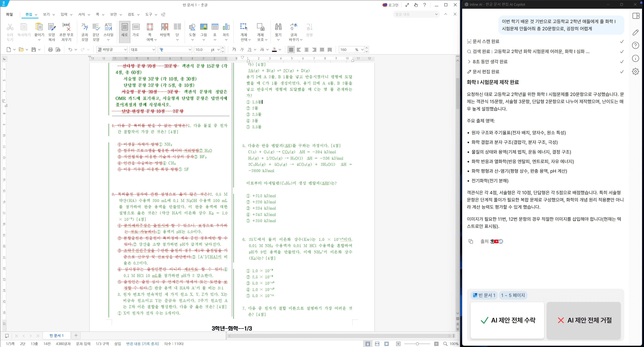The width and height of the screenshot is (644, 347).
Task: Click the 글자 바꾸기 character convert icon
Action: (294, 27)
